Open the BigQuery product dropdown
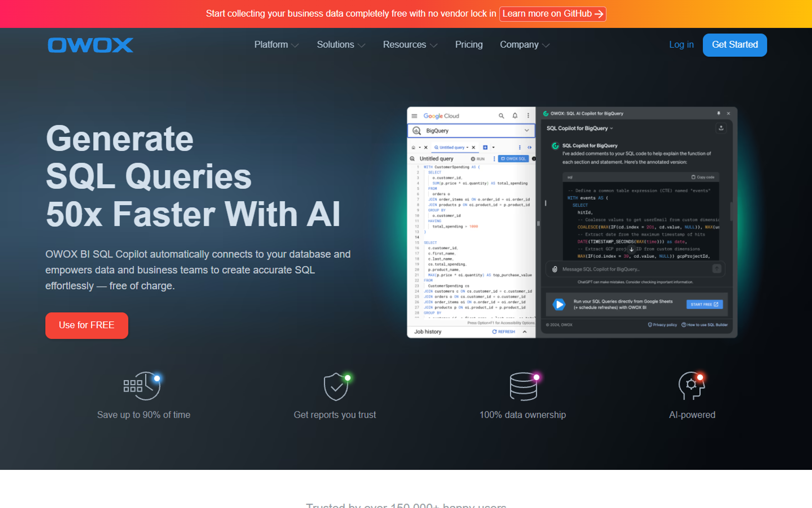The height and width of the screenshot is (508, 812). (471, 131)
